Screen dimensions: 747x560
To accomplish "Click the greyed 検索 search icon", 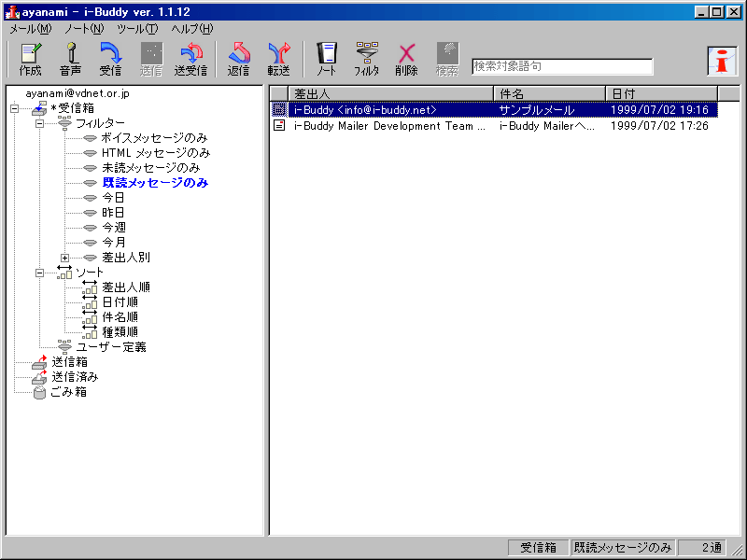I will [x=447, y=59].
